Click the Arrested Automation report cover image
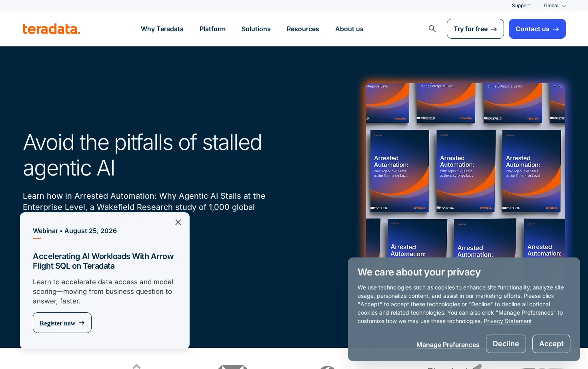Screen dimensions: 588x369 pos(466,170)
